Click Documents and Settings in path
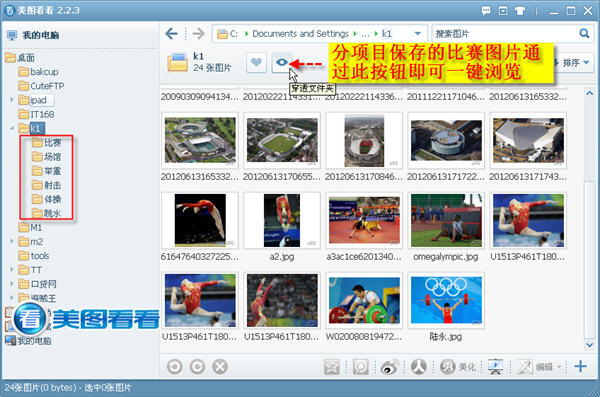The width and height of the screenshot is (600, 397). 300,34
